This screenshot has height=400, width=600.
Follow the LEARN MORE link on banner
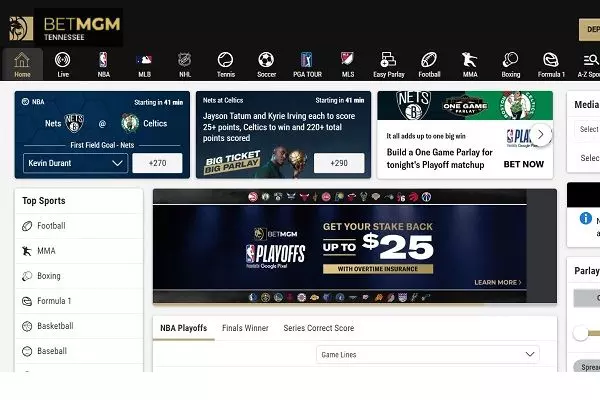[497, 282]
